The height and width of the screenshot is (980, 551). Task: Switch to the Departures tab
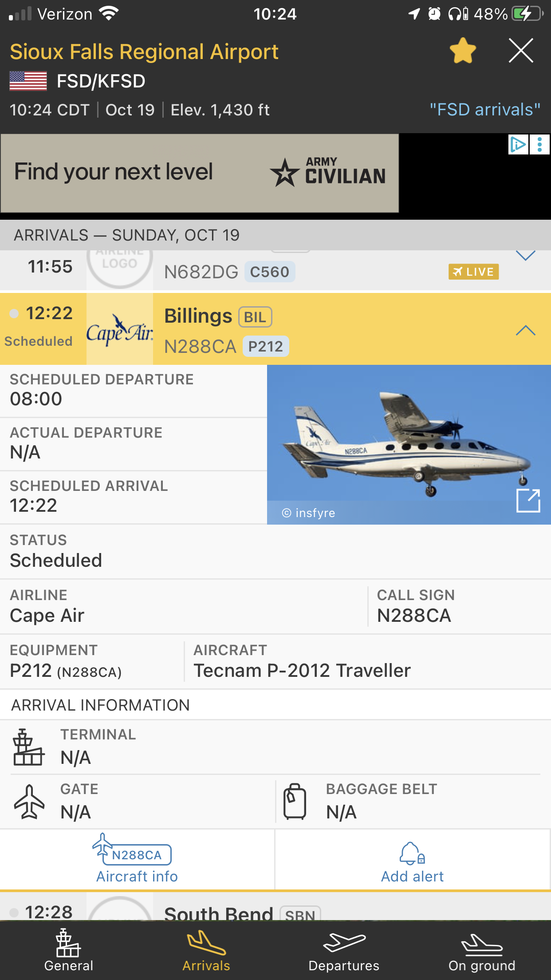click(x=344, y=951)
